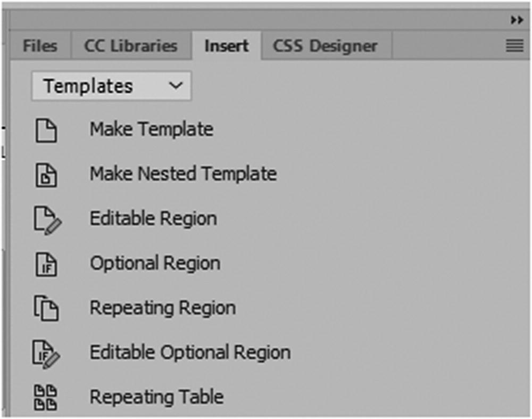Click the Optional Region IF icon
Viewport: 532px width, 419px height.
pyautogui.click(x=47, y=265)
